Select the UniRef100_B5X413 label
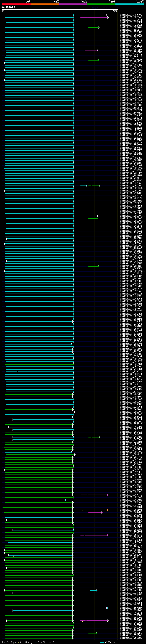Image resolution: width=146 pixels, height=644 pixels. [131, 148]
